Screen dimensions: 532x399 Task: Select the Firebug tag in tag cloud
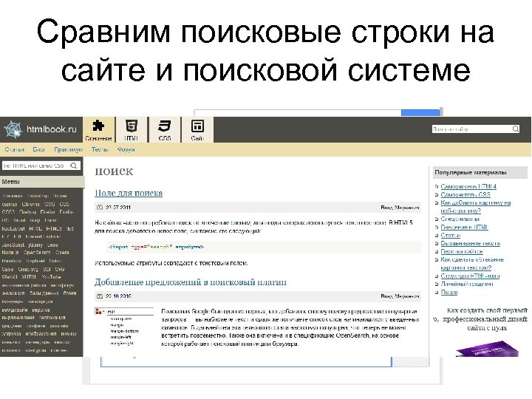point(27,212)
